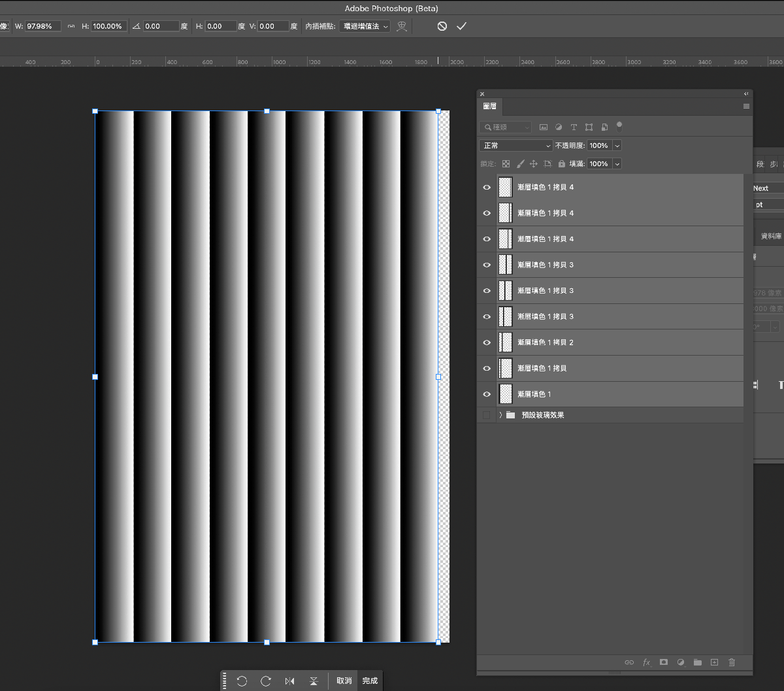The image size is (784, 691).
Task: Filter layers by type layers icon
Action: coord(574,127)
